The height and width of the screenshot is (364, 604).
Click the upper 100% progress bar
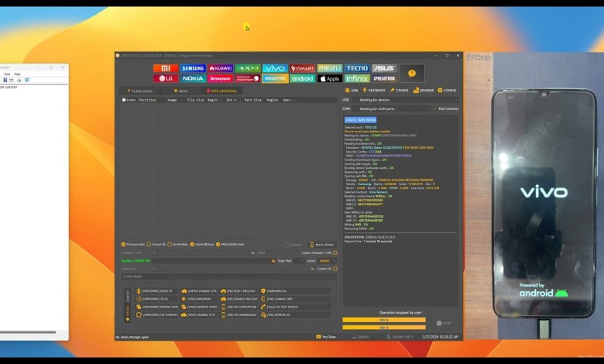point(384,320)
